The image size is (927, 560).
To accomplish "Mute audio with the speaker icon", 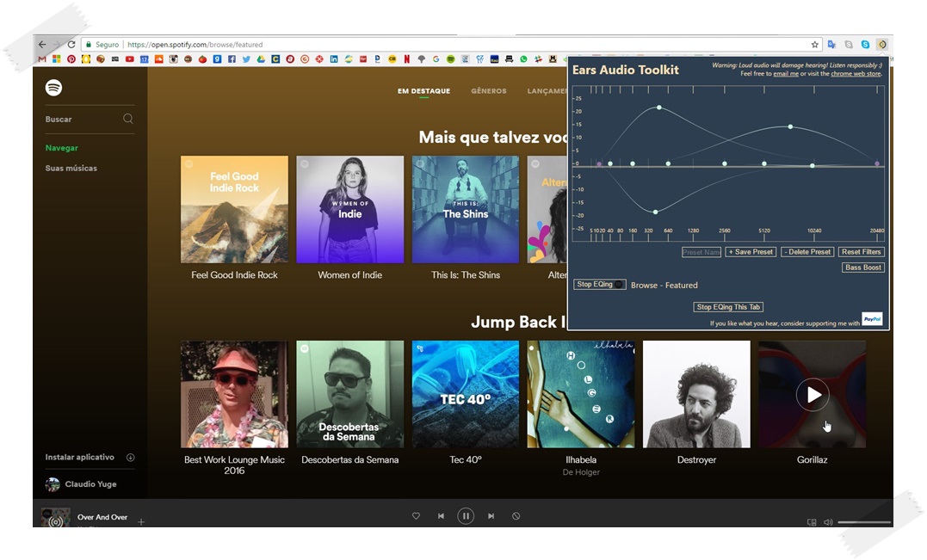I will (x=828, y=522).
